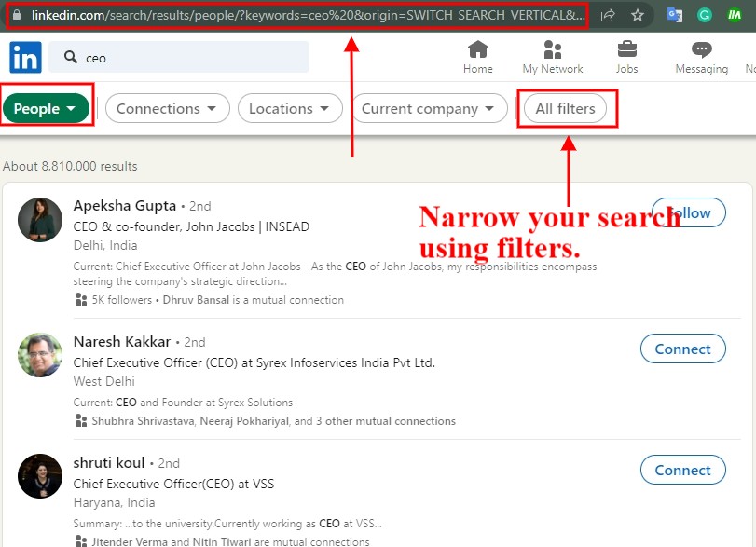This screenshot has height=547, width=756.
Task: Open the Google Translate extension icon
Action: [x=674, y=15]
